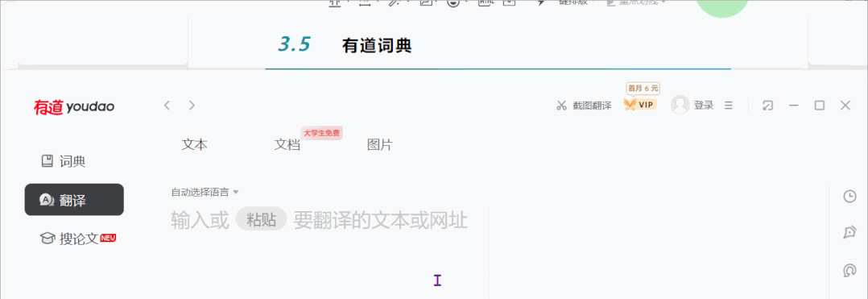The width and height of the screenshot is (868, 299).
Task: Go forward with the right arrow
Action: point(192,106)
